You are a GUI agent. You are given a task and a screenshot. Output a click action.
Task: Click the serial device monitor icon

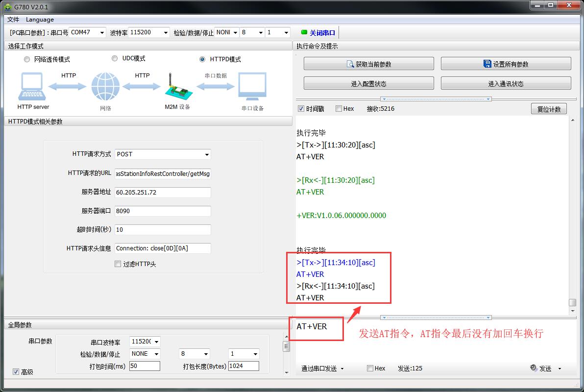pos(252,87)
